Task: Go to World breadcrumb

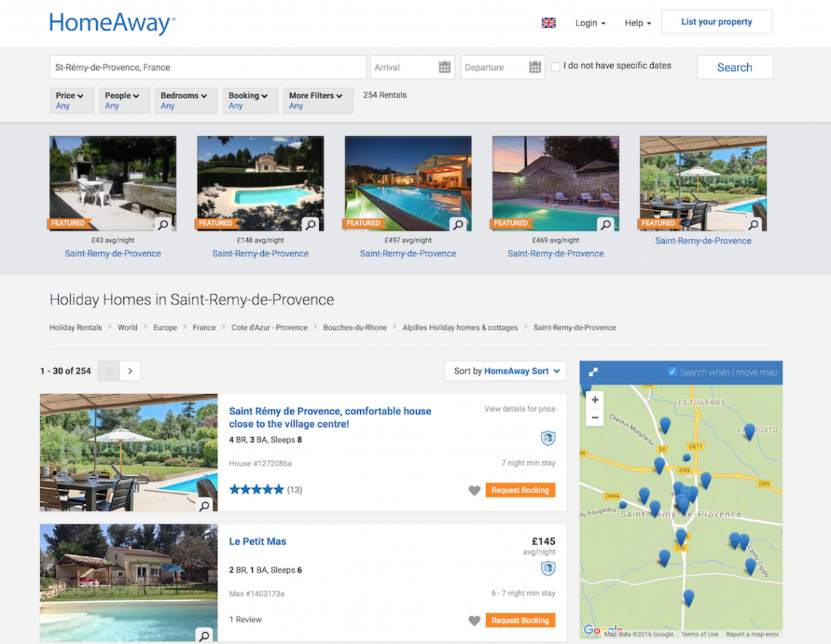Action: coord(128,327)
